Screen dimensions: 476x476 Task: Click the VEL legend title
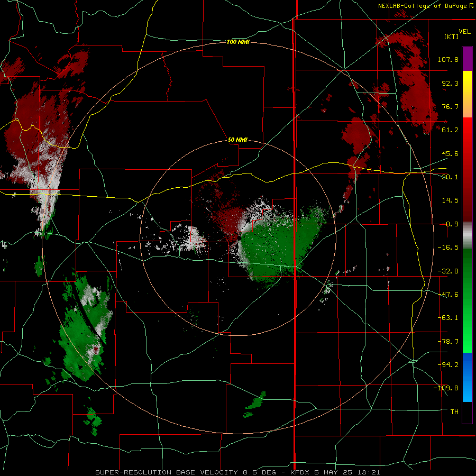464,32
